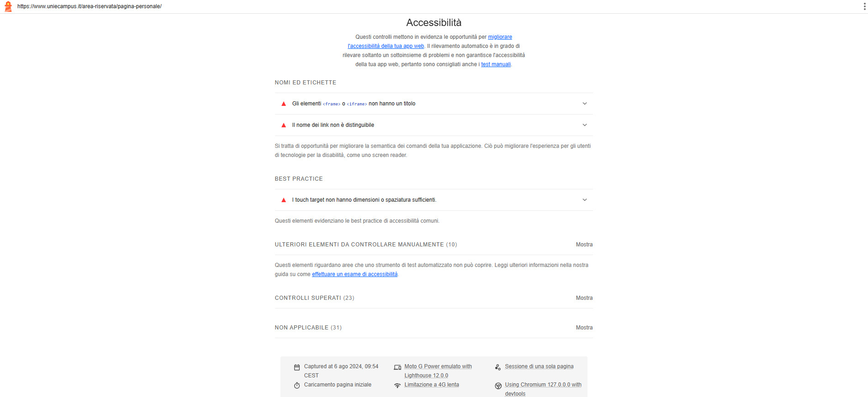Click 'Sessione di una sola pagina' item
Image resolution: width=868 pixels, height=397 pixels.
[x=539, y=366]
